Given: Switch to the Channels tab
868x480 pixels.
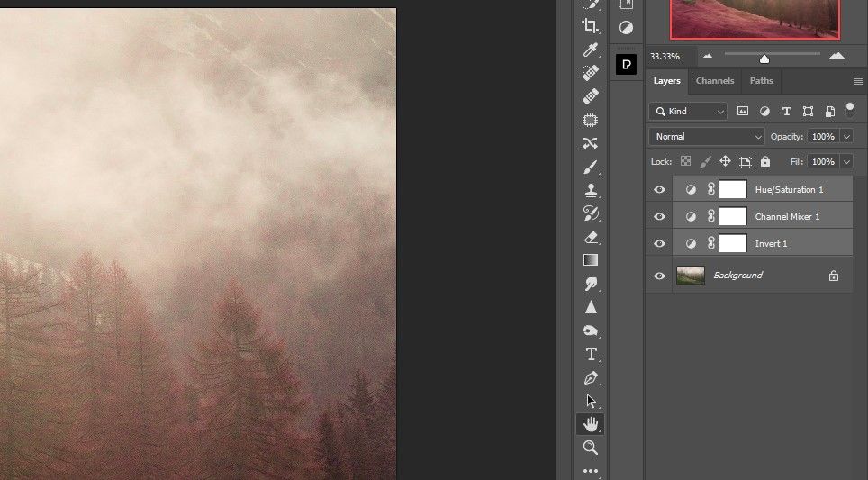Looking at the screenshot, I should pos(715,81).
